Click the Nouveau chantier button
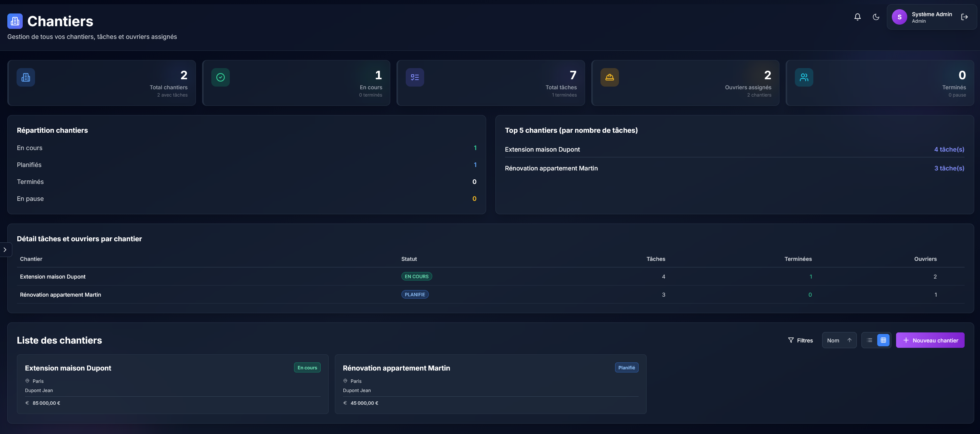This screenshot has height=434, width=980. point(930,340)
